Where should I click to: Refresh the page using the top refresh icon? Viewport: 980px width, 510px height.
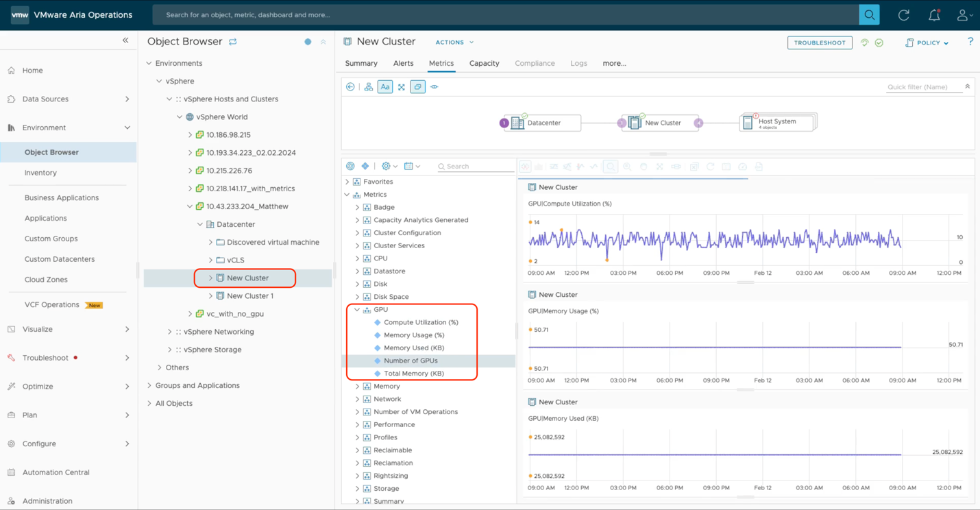[x=904, y=15]
